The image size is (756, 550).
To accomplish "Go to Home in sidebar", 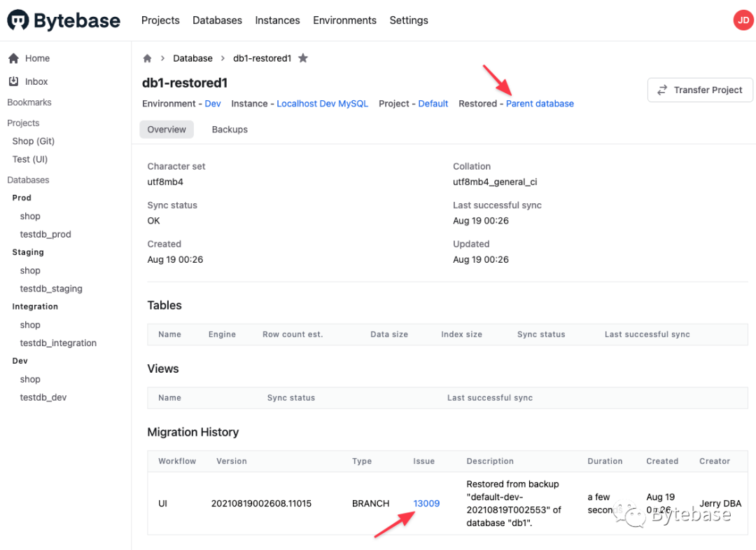I will point(37,58).
